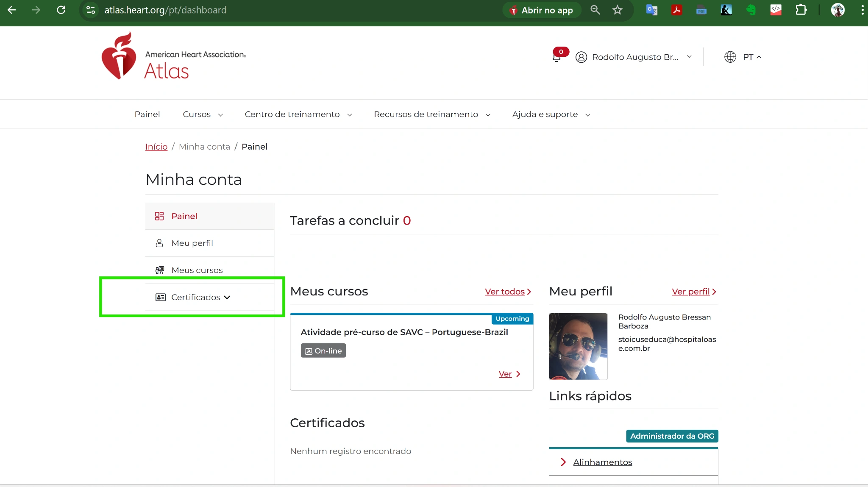Bookmark the page with the star icon
868x487 pixels.
(x=617, y=10)
